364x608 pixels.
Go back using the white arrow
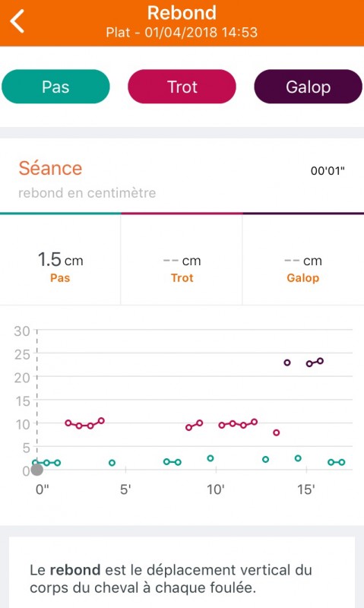point(17,21)
